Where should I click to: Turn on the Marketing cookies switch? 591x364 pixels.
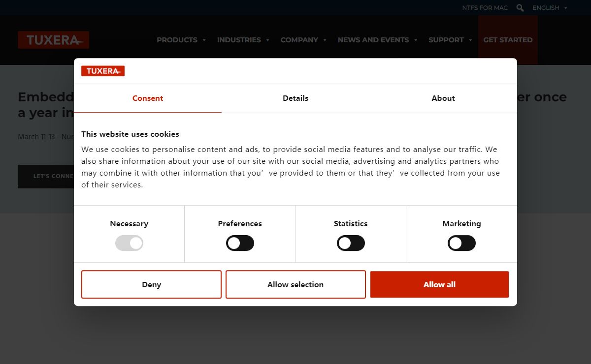(x=461, y=243)
